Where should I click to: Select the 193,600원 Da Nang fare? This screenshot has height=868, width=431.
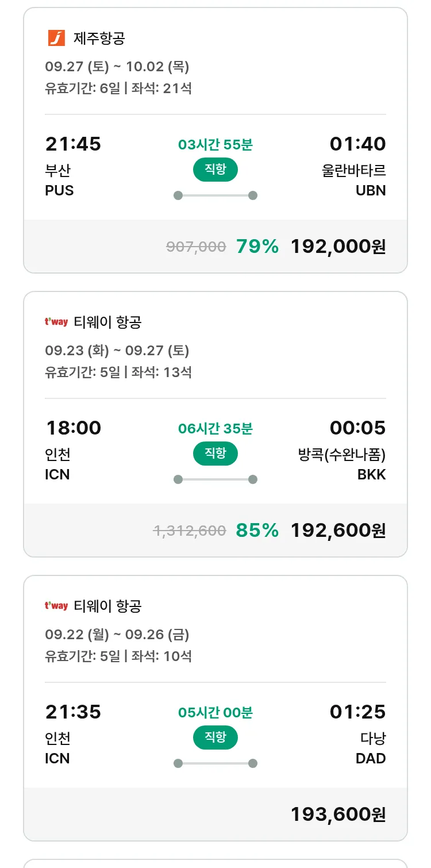pos(338,815)
